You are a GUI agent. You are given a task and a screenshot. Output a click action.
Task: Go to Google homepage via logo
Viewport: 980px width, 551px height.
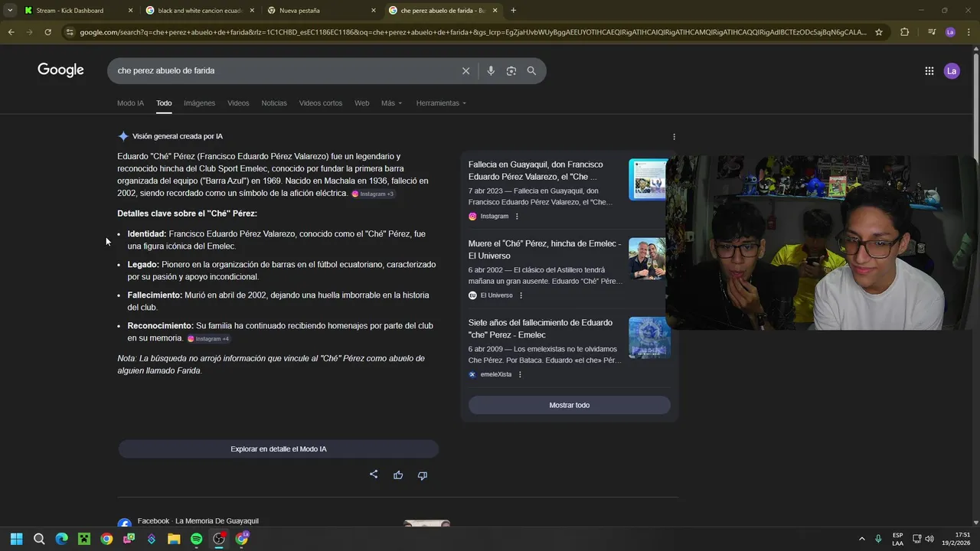click(x=60, y=70)
